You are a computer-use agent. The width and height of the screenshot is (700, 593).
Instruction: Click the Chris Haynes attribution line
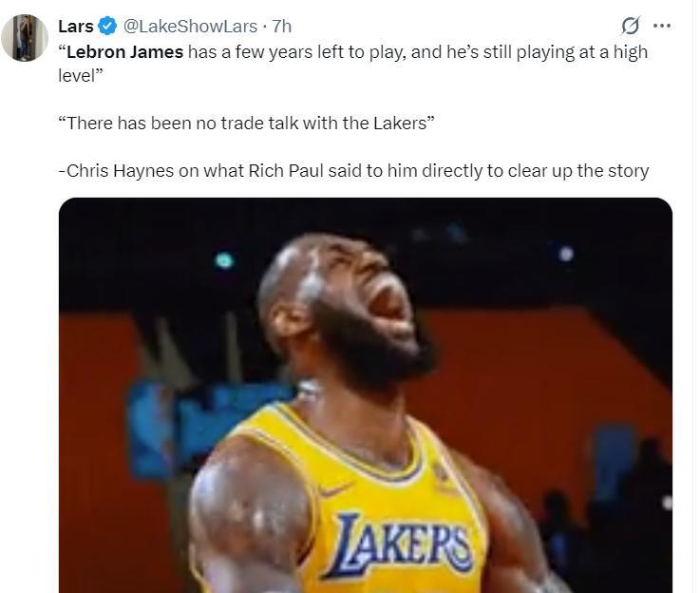pyautogui.click(x=352, y=171)
